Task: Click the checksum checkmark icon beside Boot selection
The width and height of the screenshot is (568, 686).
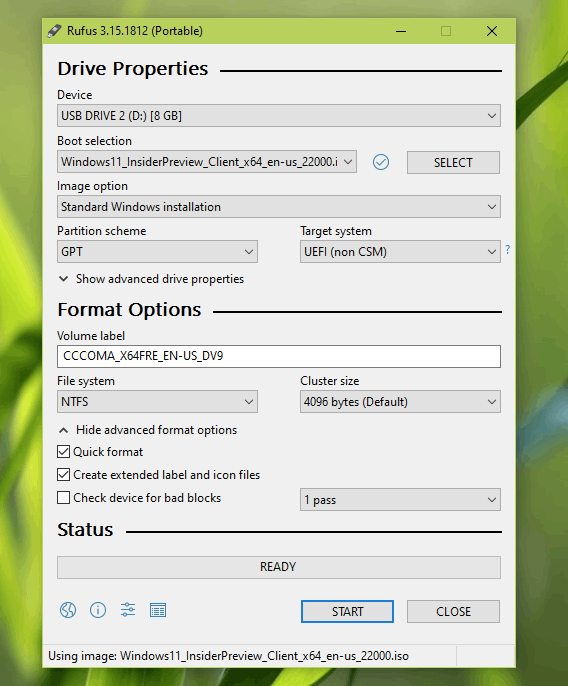Action: [381, 162]
